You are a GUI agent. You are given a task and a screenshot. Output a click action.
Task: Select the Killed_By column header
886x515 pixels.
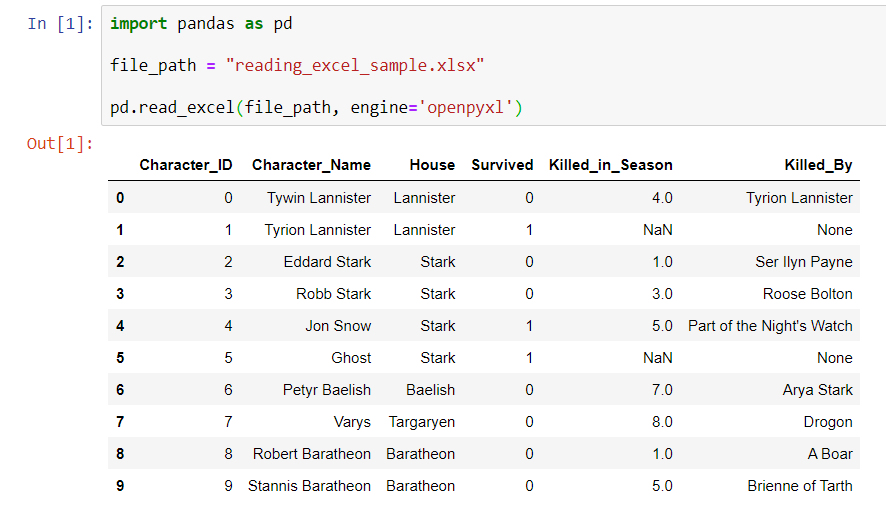pos(818,165)
